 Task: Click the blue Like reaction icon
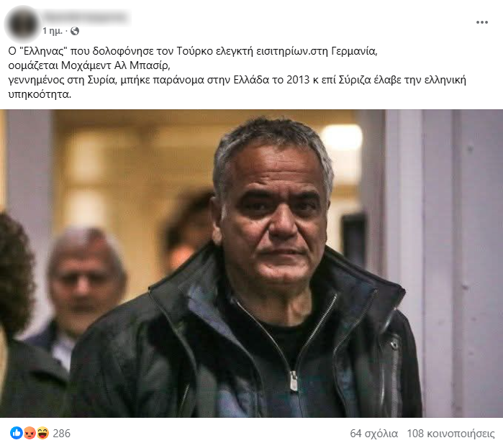pos(16,434)
